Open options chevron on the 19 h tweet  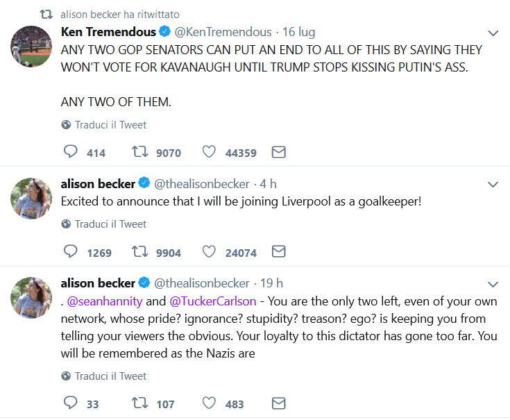493,284
